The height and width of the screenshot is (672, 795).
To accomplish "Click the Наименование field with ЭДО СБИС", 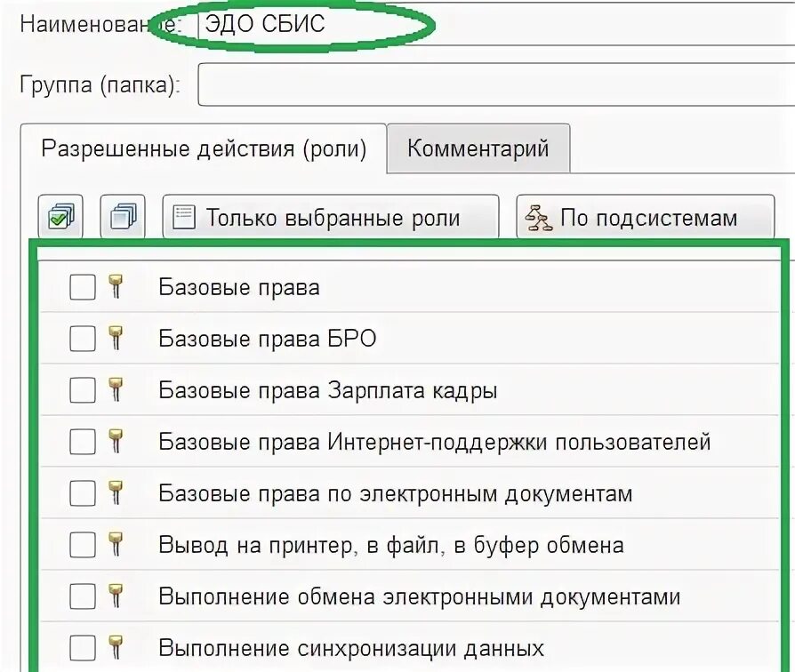I will [x=497, y=23].
